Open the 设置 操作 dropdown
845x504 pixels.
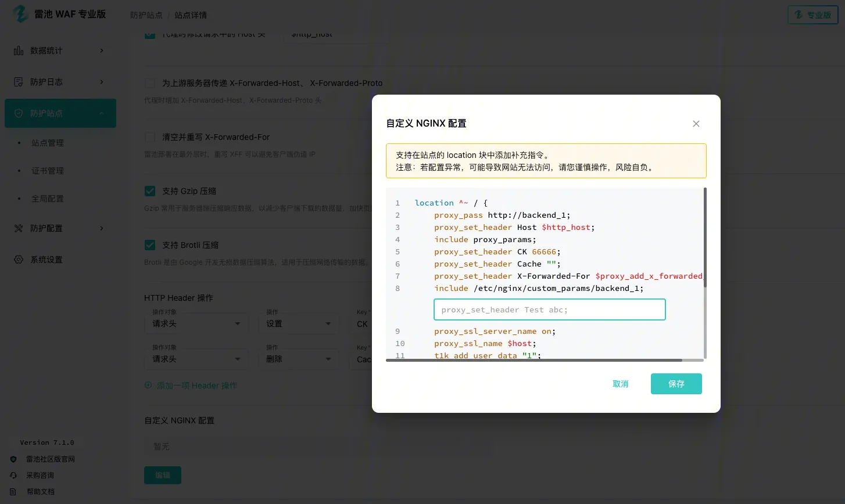click(298, 323)
